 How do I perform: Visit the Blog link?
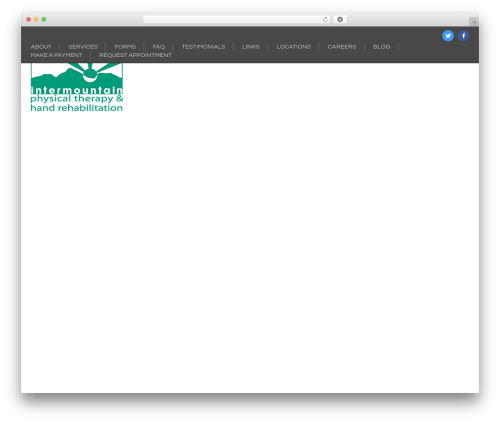tap(382, 47)
